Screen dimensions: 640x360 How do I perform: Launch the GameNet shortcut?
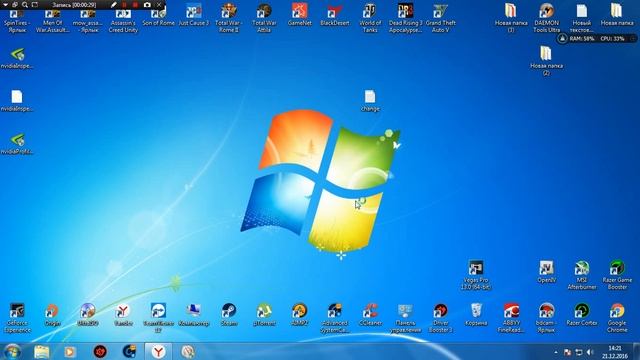click(x=300, y=16)
